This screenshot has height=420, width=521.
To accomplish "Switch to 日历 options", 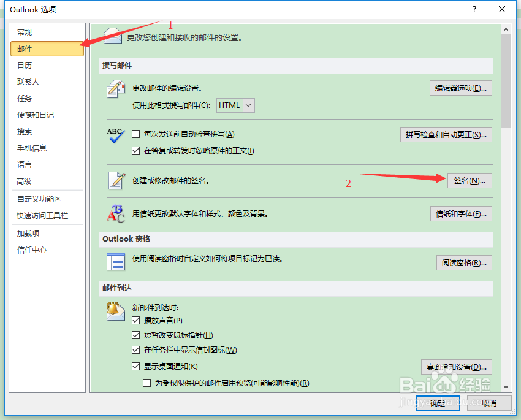I will pos(47,65).
